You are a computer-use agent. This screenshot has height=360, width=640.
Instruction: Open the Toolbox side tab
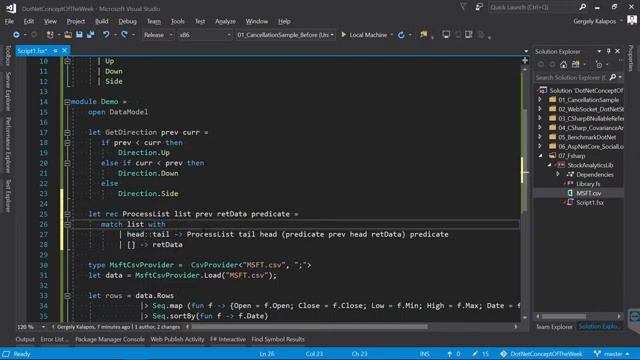(x=8, y=56)
